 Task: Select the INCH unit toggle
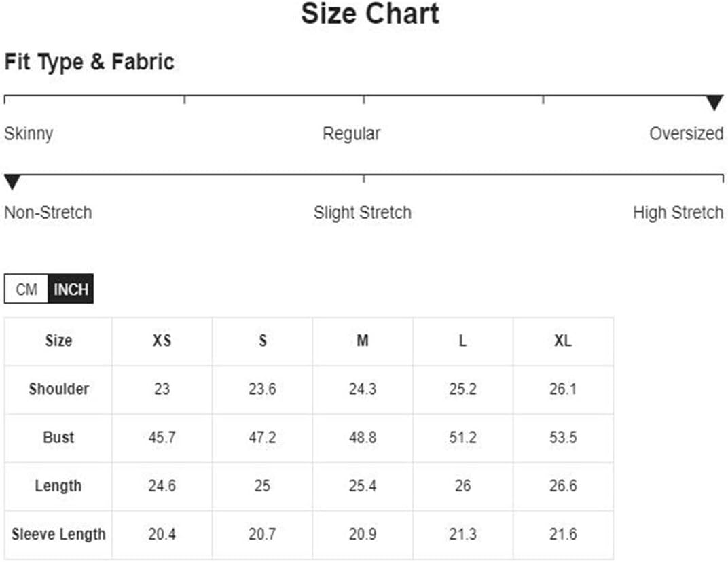(71, 289)
